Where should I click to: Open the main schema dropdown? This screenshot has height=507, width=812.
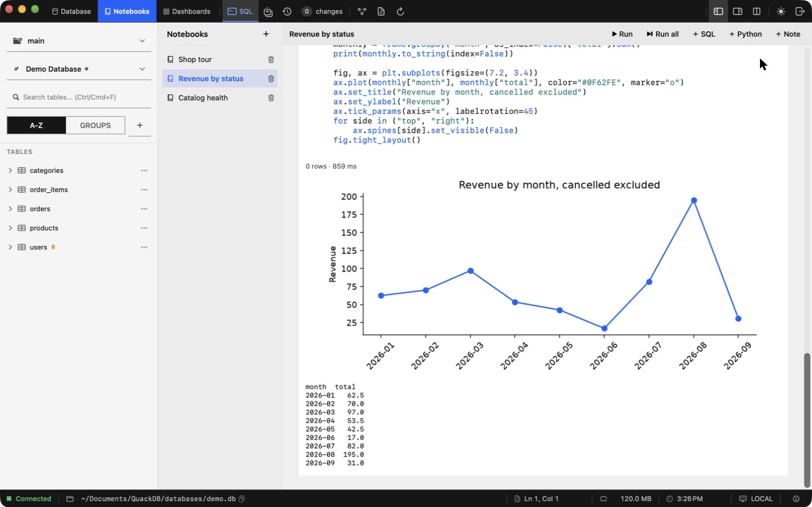[x=79, y=41]
